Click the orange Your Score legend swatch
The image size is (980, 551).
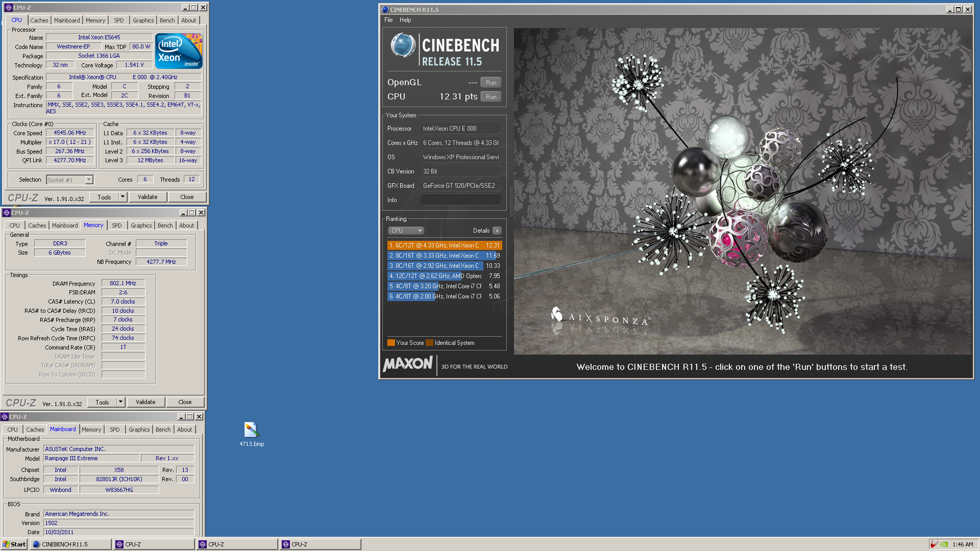(391, 343)
